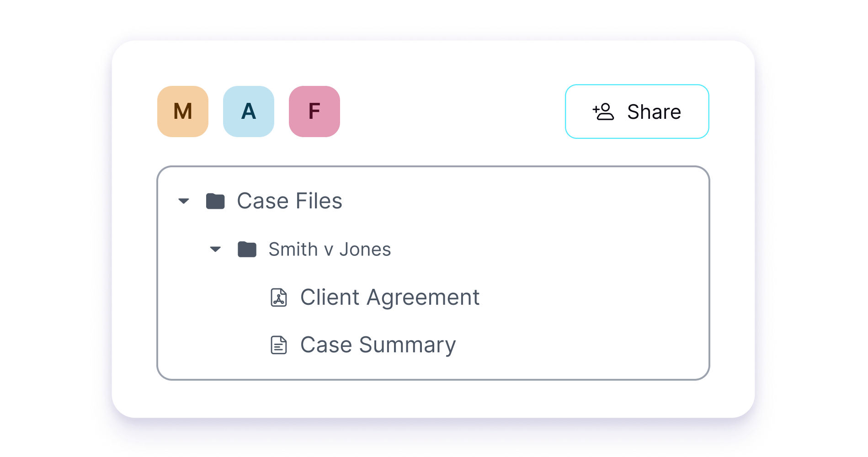The height and width of the screenshot is (457, 868).
Task: Collapse the Case Files folder arrow
Action: (184, 201)
